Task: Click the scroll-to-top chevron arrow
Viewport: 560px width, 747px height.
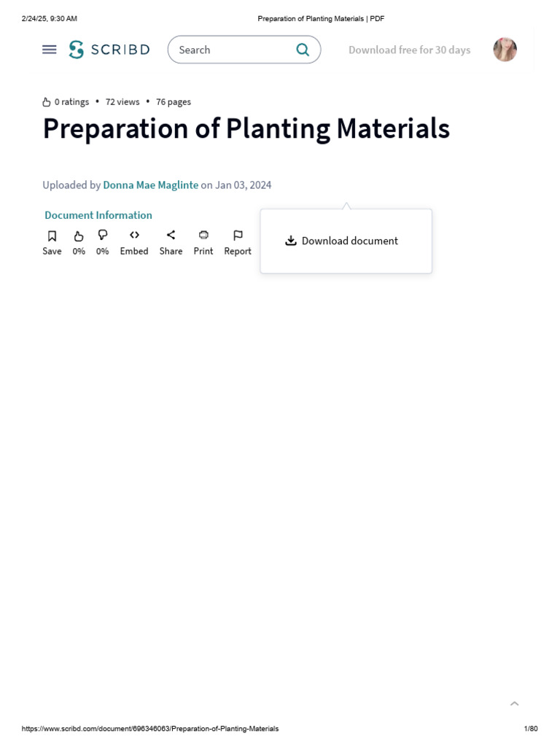Action: pos(514,704)
